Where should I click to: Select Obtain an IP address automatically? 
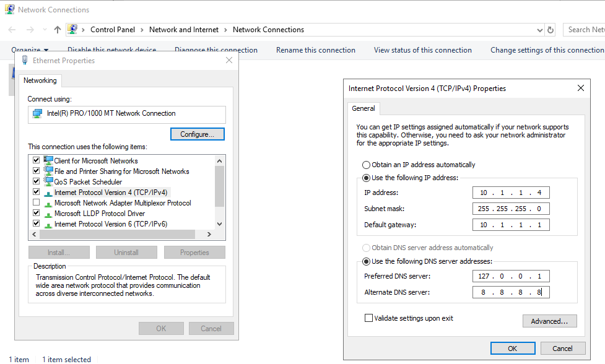click(365, 165)
